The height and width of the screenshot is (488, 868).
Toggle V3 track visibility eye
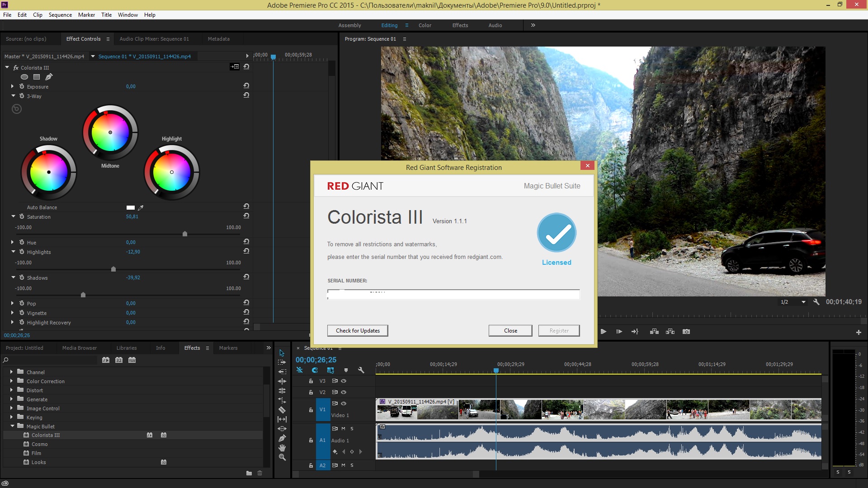coord(344,381)
